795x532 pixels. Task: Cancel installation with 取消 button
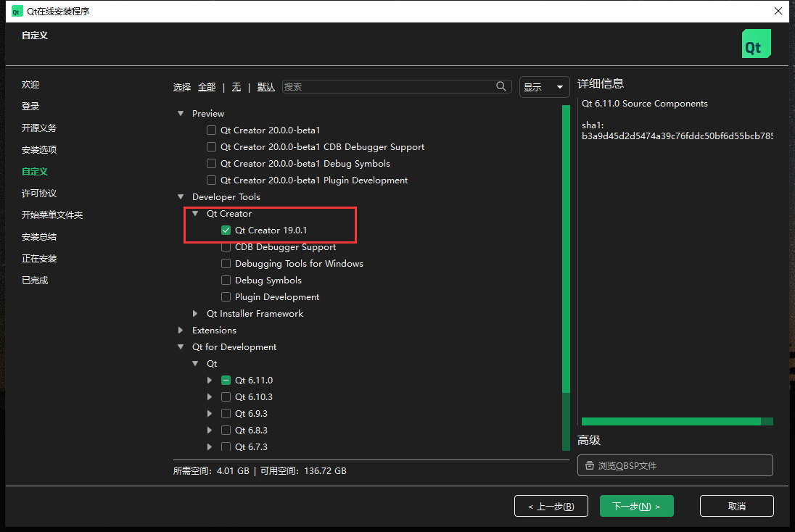737,506
